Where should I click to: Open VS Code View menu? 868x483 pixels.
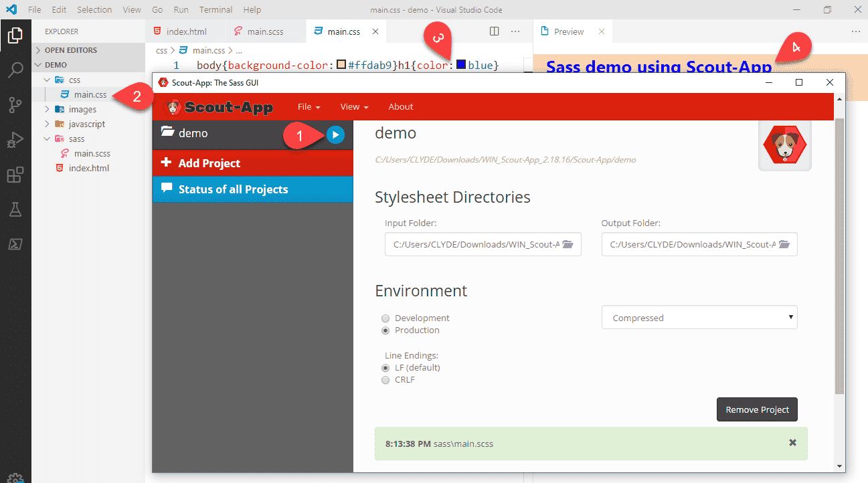pos(132,9)
